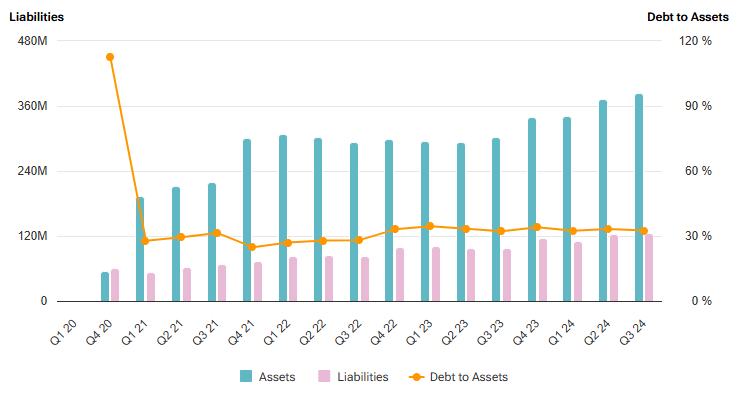
Task: Click the teal Assets legend swatch
Action: coord(246,376)
